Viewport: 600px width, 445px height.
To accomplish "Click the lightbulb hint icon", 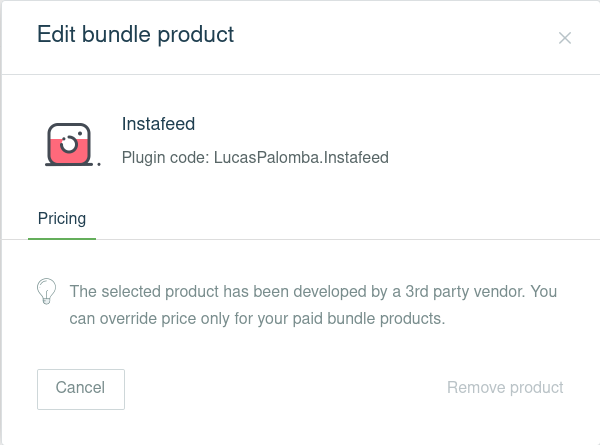I will 45,291.
